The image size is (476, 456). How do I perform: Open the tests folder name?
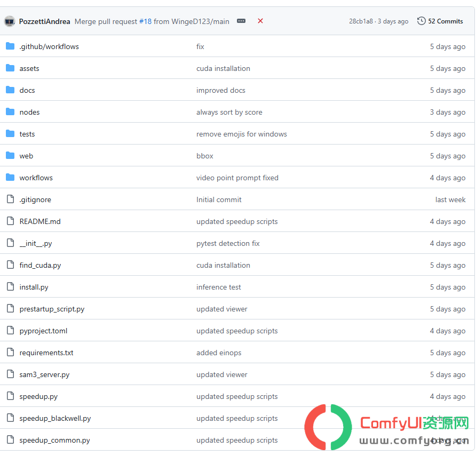tap(27, 134)
